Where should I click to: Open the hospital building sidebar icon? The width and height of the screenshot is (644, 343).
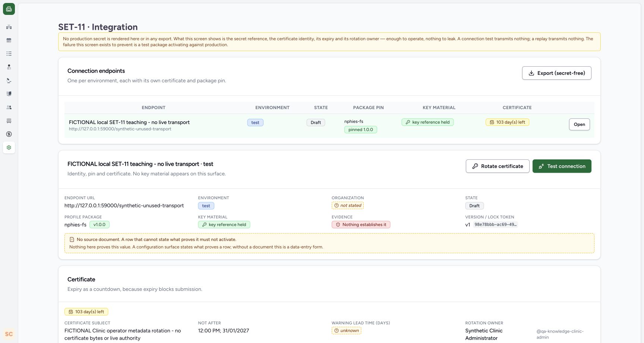(9, 27)
